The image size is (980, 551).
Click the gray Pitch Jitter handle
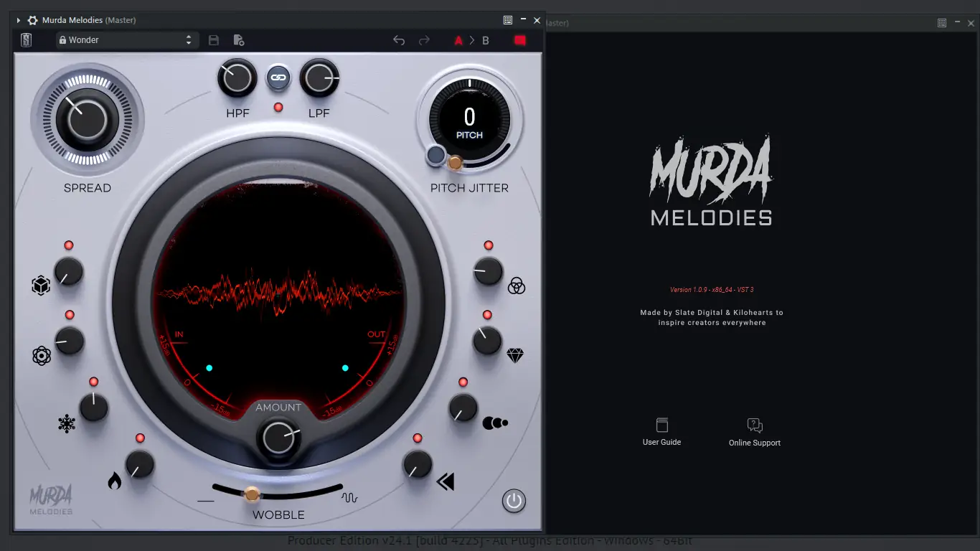click(435, 155)
